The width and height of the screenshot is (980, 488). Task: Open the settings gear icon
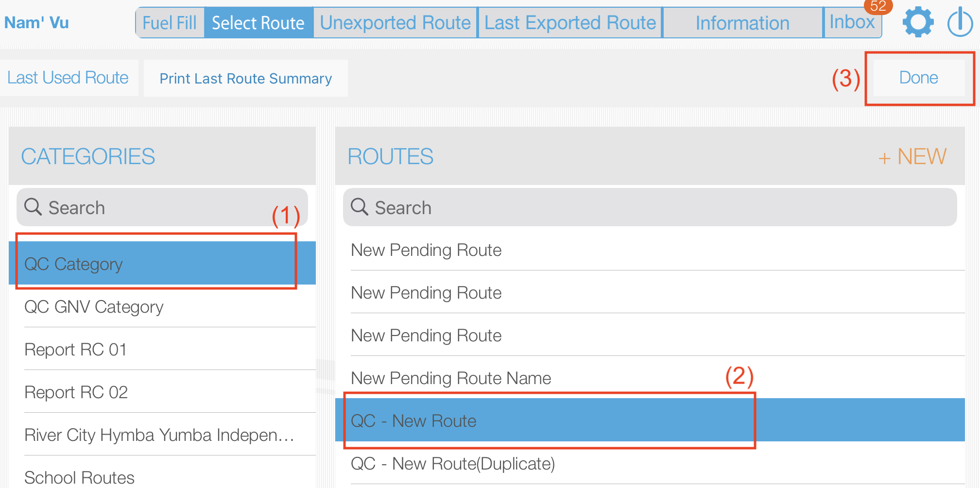tap(918, 21)
